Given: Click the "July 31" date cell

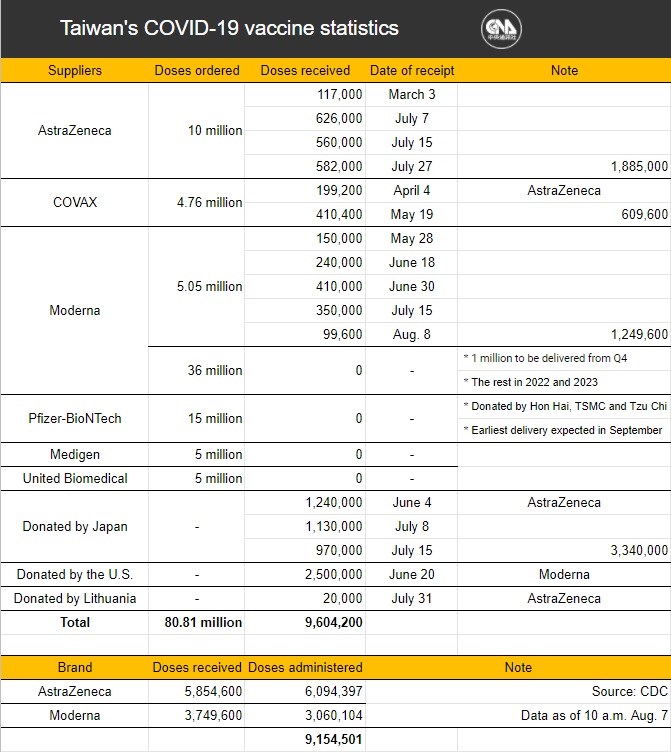Looking at the screenshot, I should click(412, 598).
